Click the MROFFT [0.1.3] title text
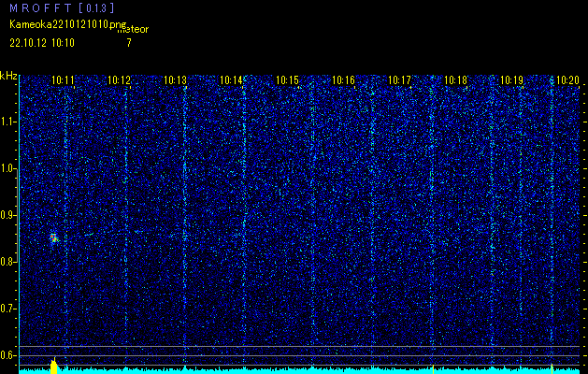The height and width of the screenshot is (374, 588). [63, 7]
